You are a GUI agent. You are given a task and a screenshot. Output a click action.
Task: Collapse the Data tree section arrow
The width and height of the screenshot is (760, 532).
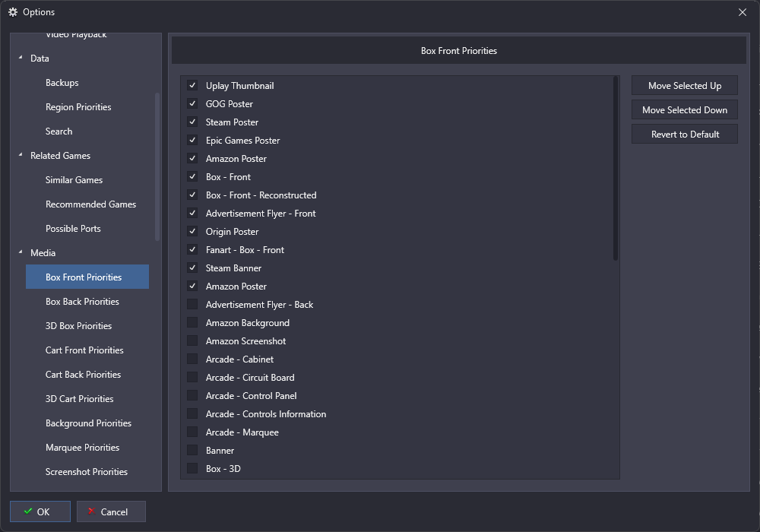point(21,58)
